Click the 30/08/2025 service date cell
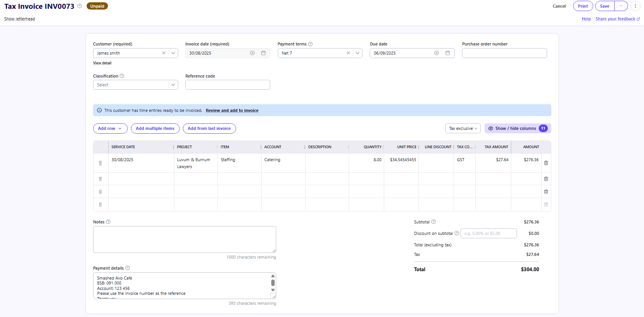 [141, 163]
